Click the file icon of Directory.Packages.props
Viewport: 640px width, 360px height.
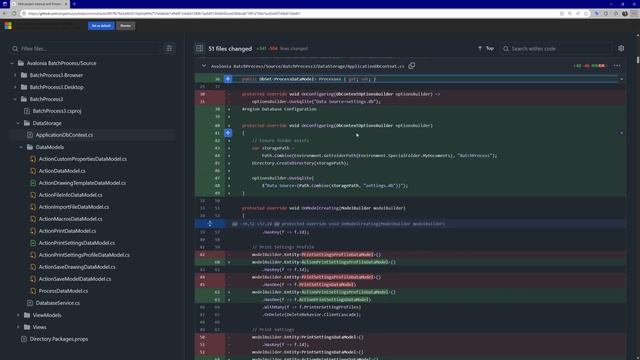[x=24, y=339]
